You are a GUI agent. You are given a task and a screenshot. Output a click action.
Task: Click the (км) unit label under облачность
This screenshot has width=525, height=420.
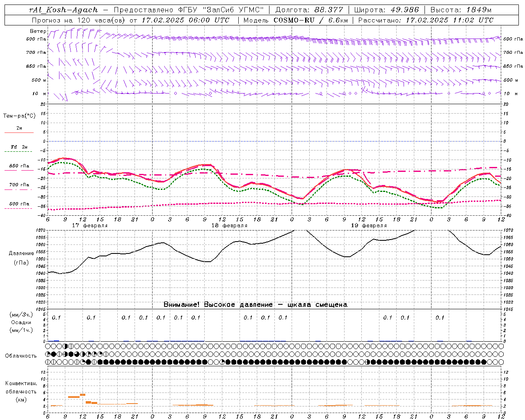tap(21, 399)
